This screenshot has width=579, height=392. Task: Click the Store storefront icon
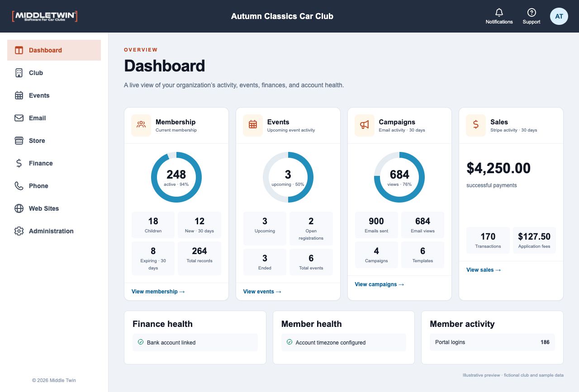pos(19,141)
